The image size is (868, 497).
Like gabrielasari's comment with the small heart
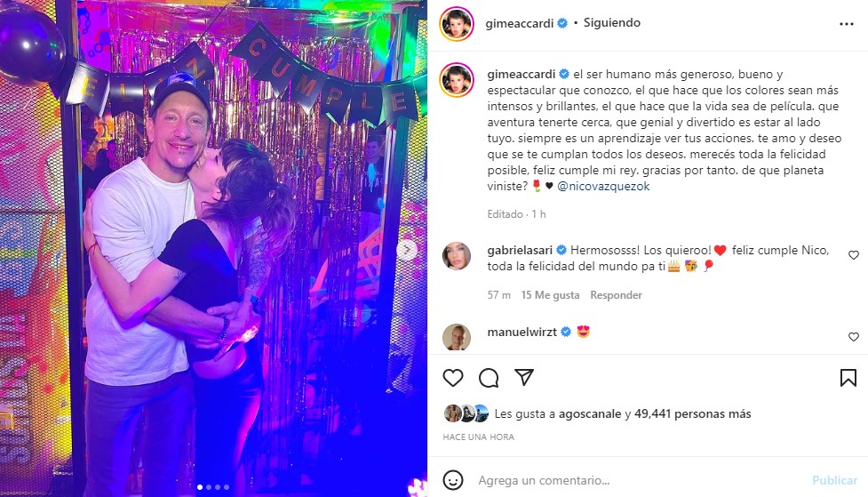point(854,255)
